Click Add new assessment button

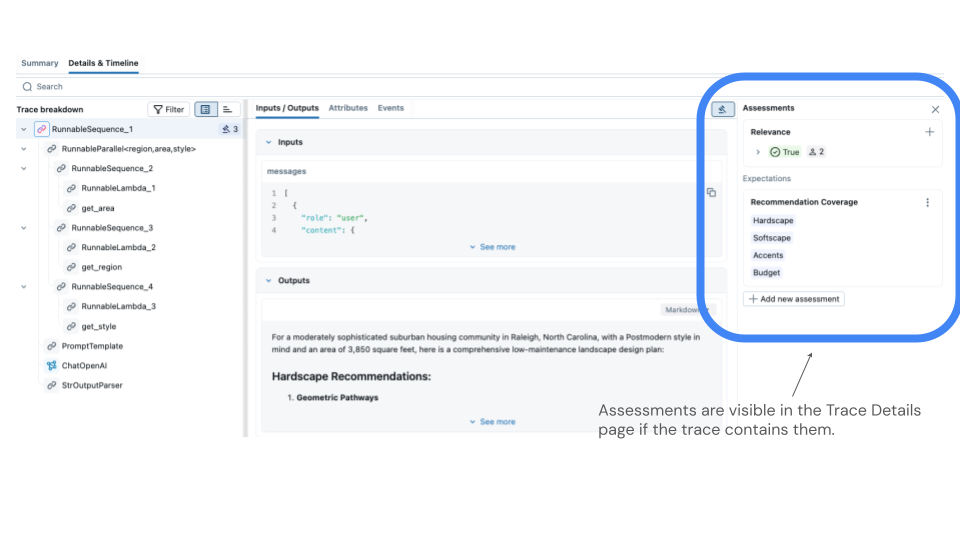pos(794,299)
